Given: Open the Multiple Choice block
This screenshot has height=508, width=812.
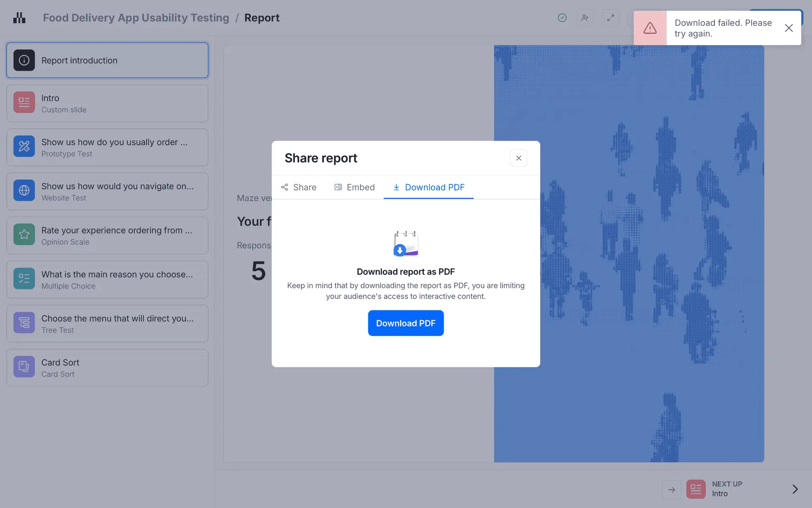Looking at the screenshot, I should pyautogui.click(x=107, y=279).
